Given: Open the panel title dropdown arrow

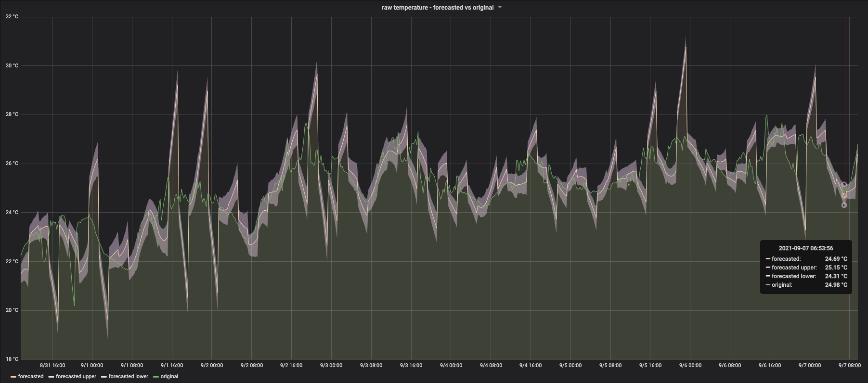Looking at the screenshot, I should tap(500, 7).
